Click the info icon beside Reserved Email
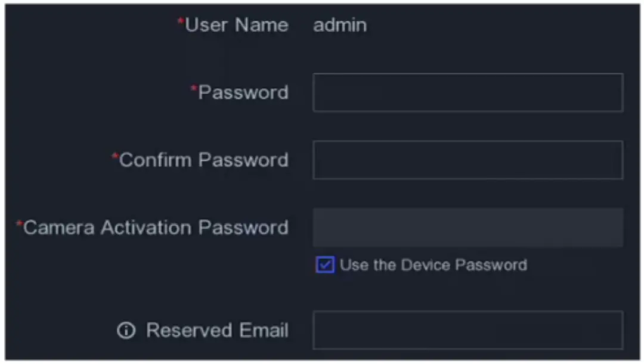 coord(126,331)
